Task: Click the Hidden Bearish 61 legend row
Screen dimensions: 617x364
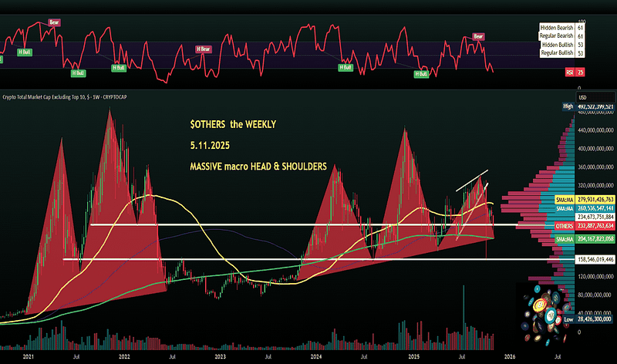Action: click(x=561, y=28)
